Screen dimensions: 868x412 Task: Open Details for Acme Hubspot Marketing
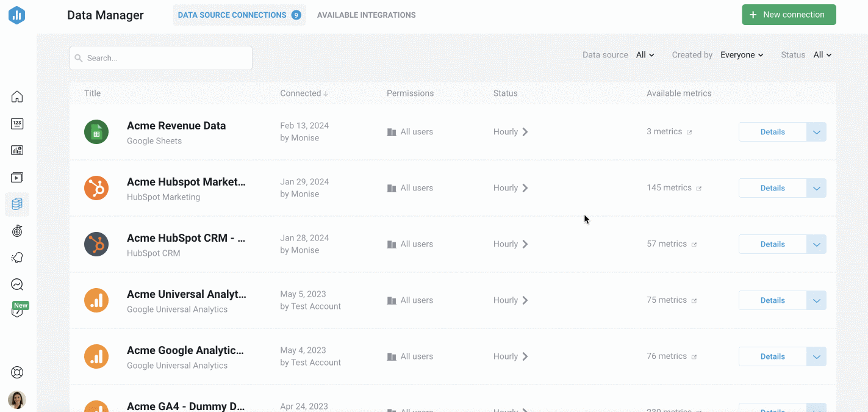click(772, 188)
